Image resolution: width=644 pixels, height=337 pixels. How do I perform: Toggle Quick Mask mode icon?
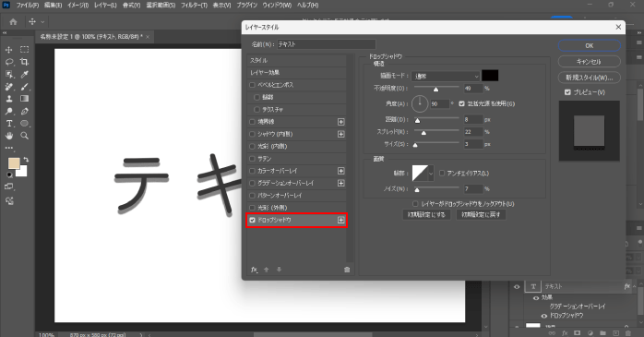point(8,187)
